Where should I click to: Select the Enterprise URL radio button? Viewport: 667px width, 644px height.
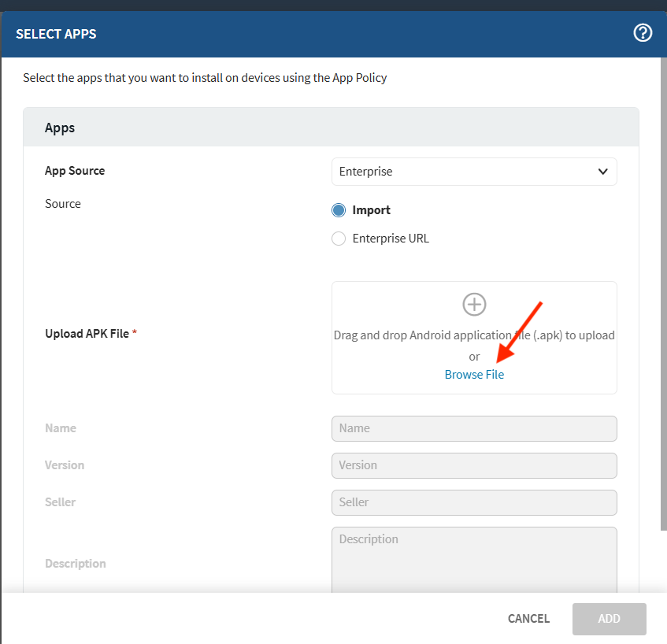click(339, 239)
